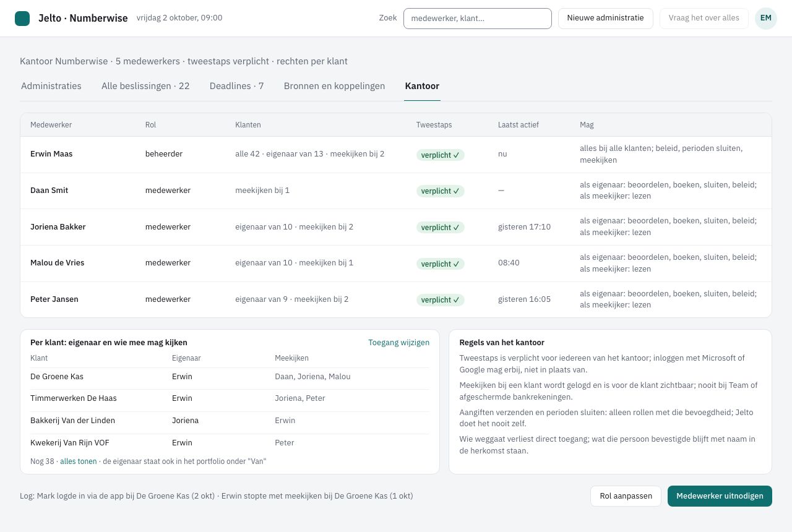
Task: Click the Tweestaps column header
Action: point(434,125)
